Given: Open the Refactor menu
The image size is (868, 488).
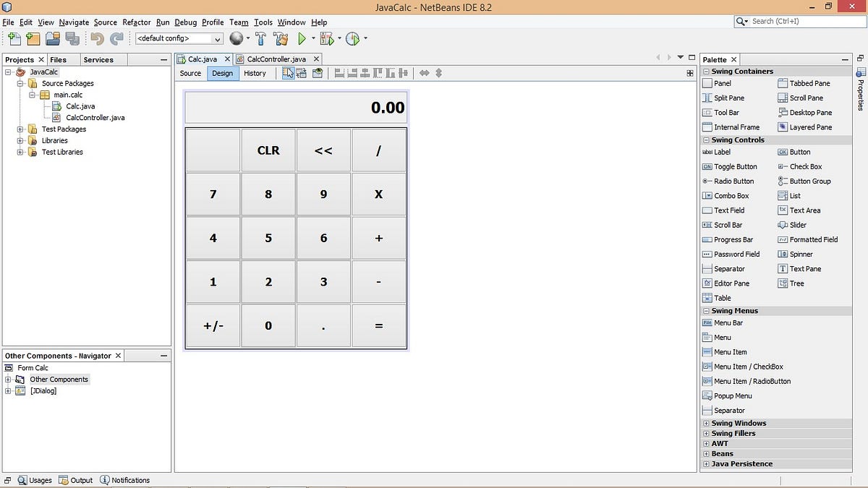Looking at the screenshot, I should point(136,22).
